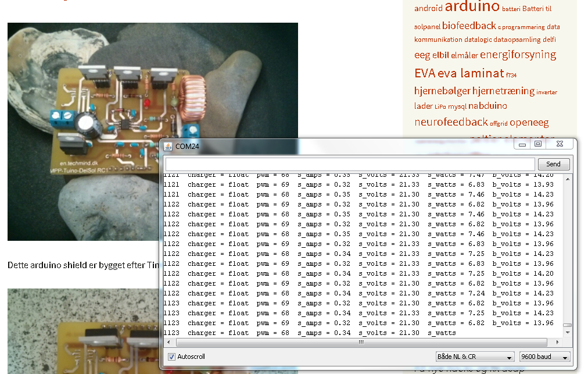Open the arduino tag link
Screen dimensions: 588x374
[472, 6]
